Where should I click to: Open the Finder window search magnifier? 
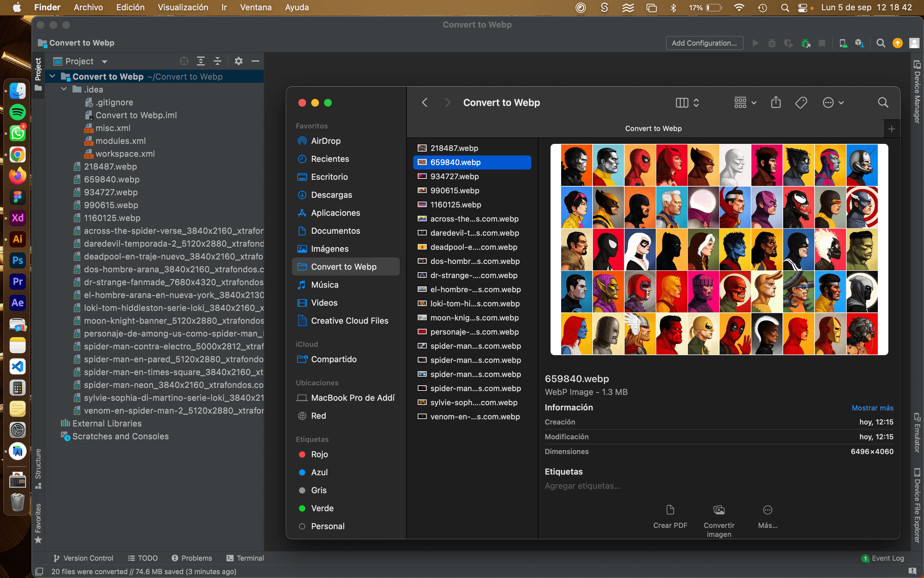coord(883,102)
